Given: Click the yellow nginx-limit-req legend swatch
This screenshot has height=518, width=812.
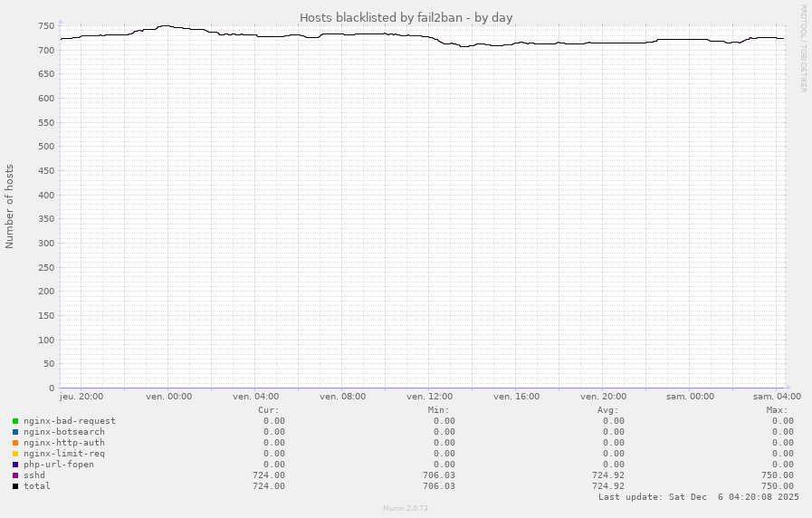Looking at the screenshot, I should pyautogui.click(x=15, y=454).
